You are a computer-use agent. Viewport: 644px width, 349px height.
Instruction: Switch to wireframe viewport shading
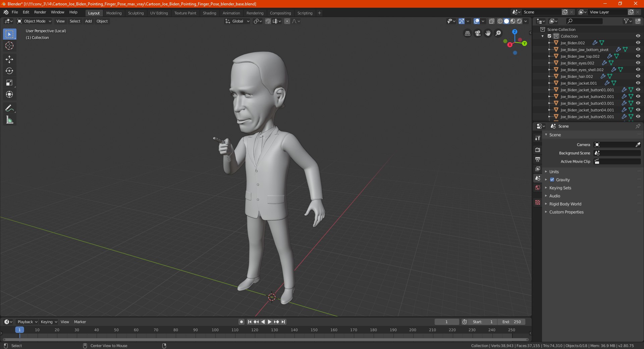coord(500,21)
